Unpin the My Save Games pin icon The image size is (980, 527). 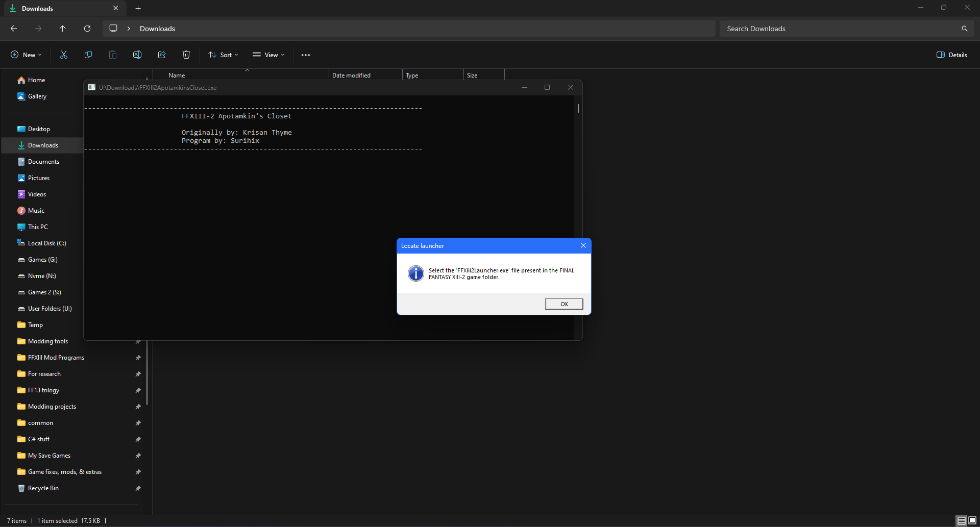[138, 456]
